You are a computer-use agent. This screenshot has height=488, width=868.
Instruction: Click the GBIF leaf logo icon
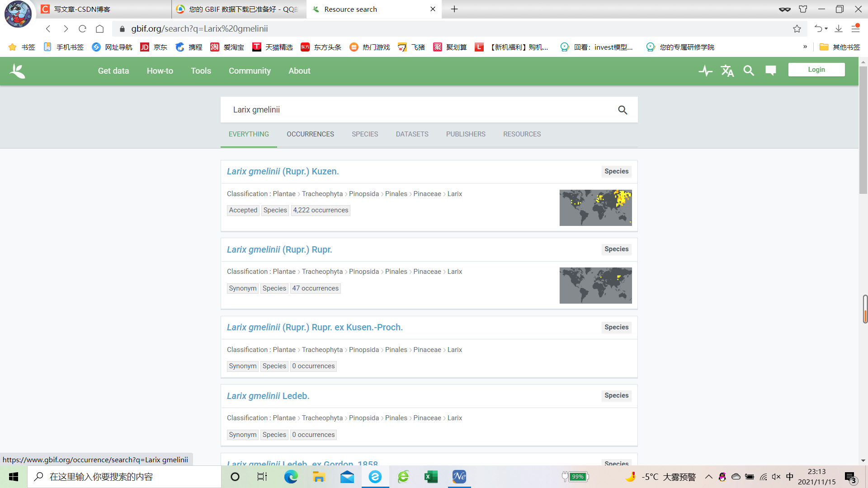pos(18,71)
